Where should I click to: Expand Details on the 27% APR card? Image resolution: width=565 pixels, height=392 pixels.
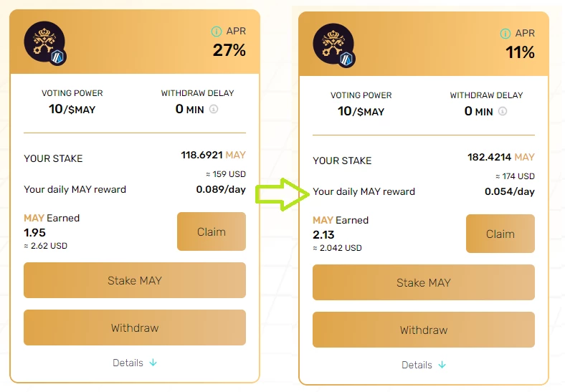(135, 363)
